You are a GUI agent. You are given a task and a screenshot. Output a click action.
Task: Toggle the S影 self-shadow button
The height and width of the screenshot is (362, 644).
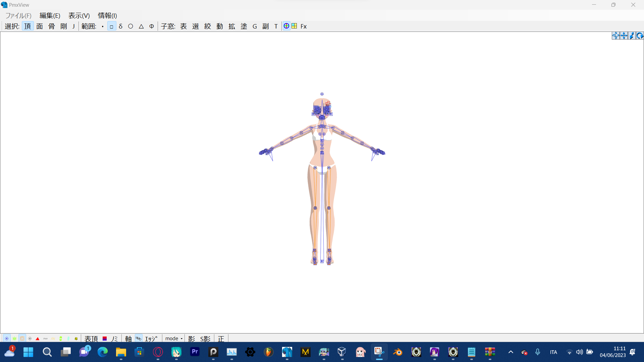click(205, 339)
